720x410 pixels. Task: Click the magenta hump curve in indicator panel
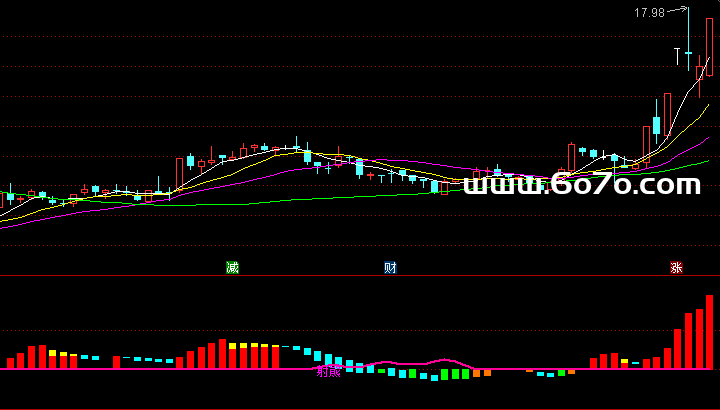(x=440, y=360)
